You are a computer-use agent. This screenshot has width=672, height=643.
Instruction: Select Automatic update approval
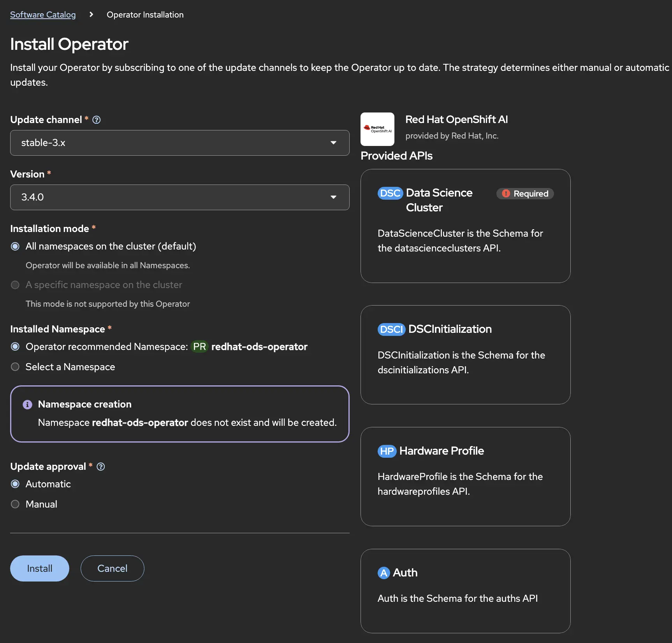click(15, 484)
